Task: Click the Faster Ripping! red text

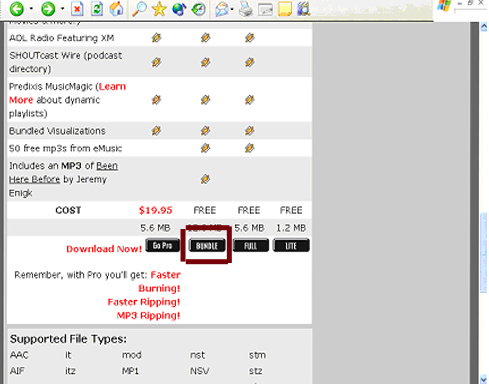Action: pyautogui.click(x=144, y=302)
